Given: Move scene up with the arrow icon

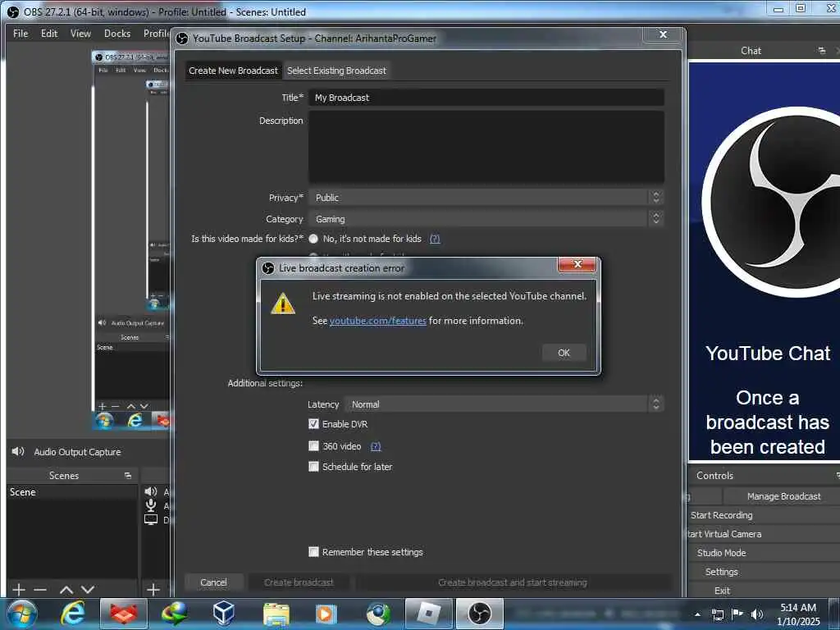Looking at the screenshot, I should tap(66, 590).
